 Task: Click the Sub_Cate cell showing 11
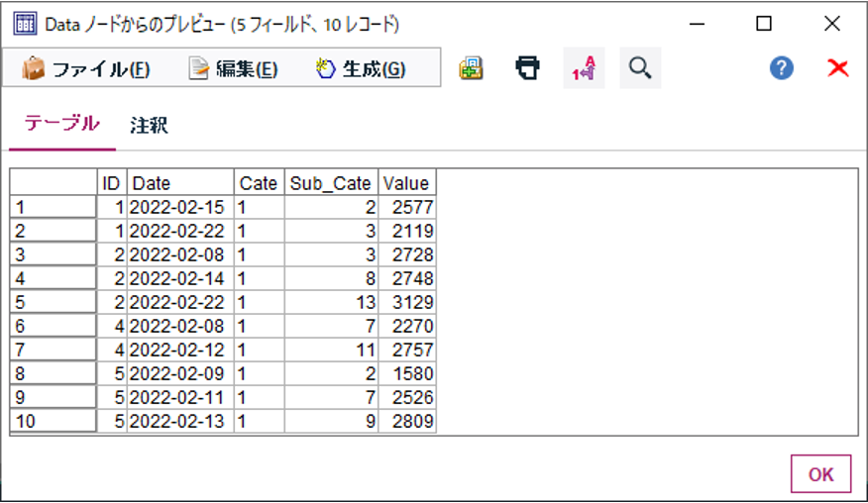pyautogui.click(x=331, y=350)
